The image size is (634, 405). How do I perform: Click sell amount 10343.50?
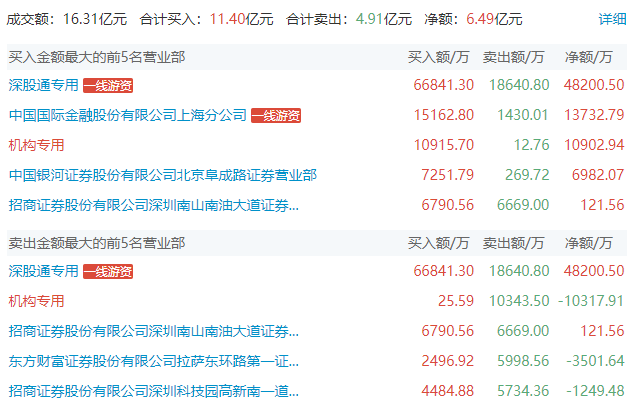[519, 301]
